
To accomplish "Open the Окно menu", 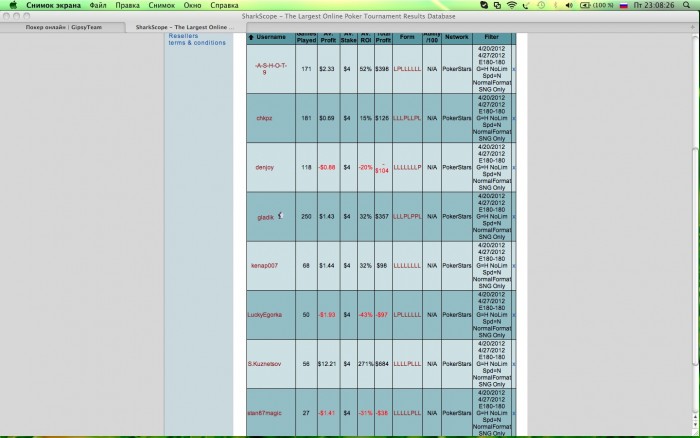I will click(x=192, y=5).
